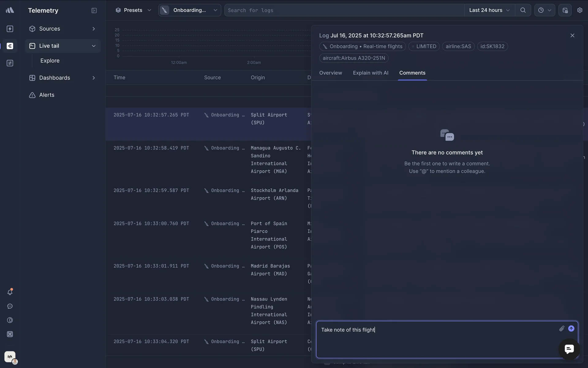
Task: Click the attach file paperclip icon
Action: (x=562, y=328)
